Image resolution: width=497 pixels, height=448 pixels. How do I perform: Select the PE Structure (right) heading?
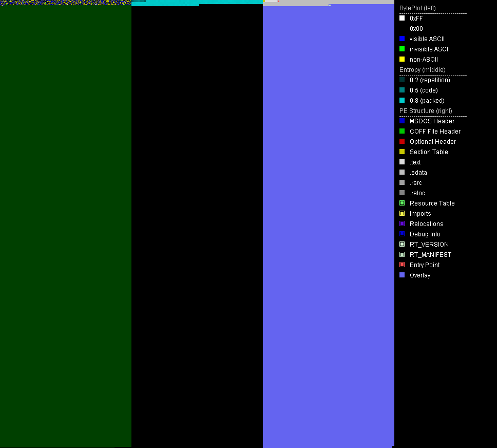pos(426,111)
